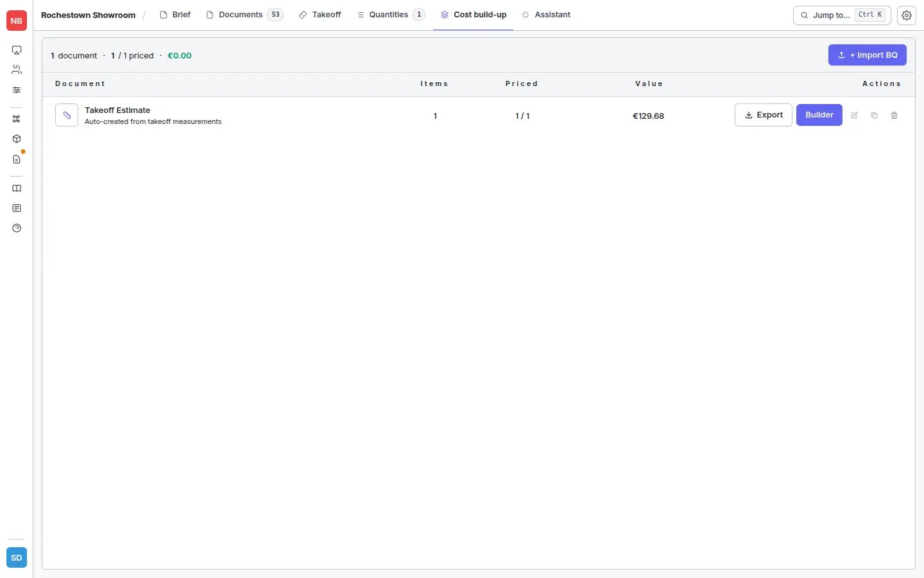
Task: Open the presentation screen sidebar icon
Action: [17, 50]
